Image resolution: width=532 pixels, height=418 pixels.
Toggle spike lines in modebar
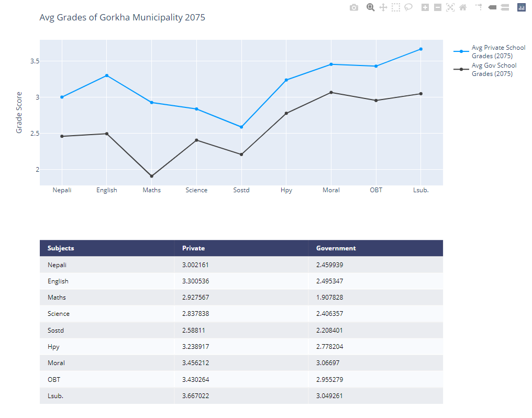(x=479, y=7)
